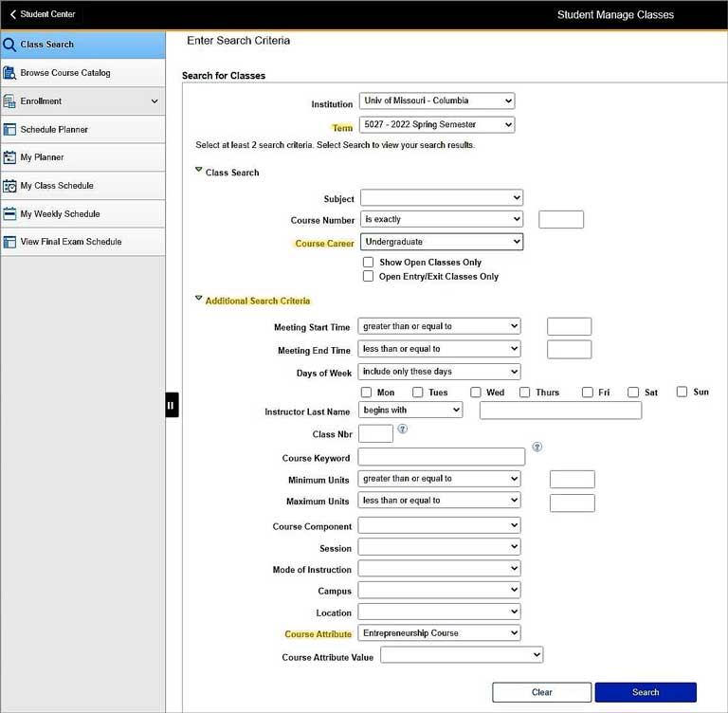Click the Class Search magnifier icon
The width and height of the screenshot is (728, 713).
click(x=10, y=45)
